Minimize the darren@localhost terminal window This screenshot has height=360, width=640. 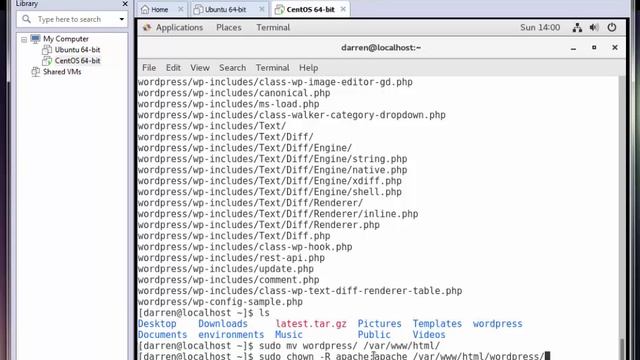click(573, 48)
